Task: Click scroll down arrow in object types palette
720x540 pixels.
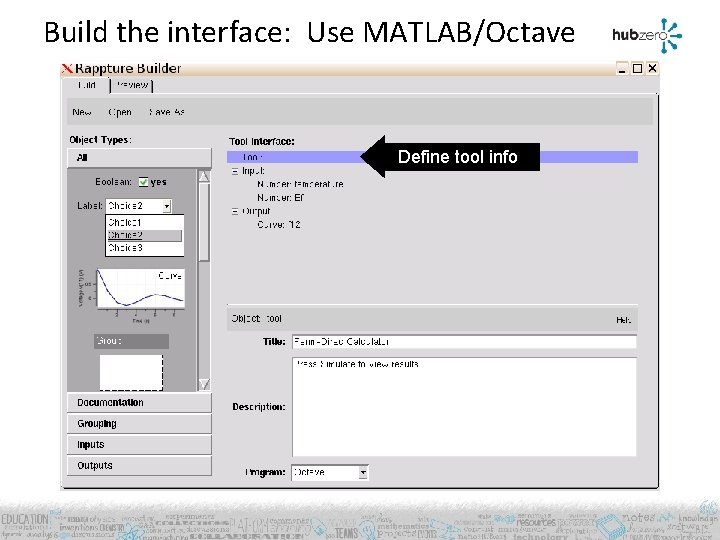Action: tap(204, 384)
